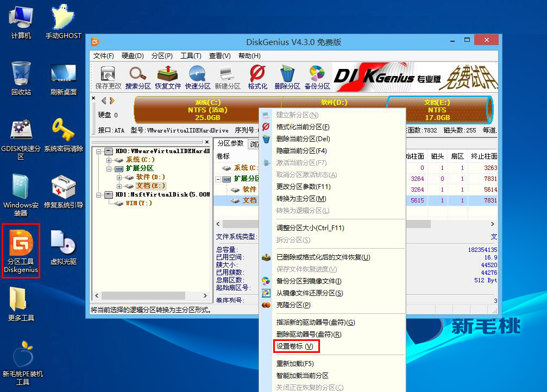Select 文档(E:) partition bar segment
The image size is (547, 392).
tap(439, 110)
